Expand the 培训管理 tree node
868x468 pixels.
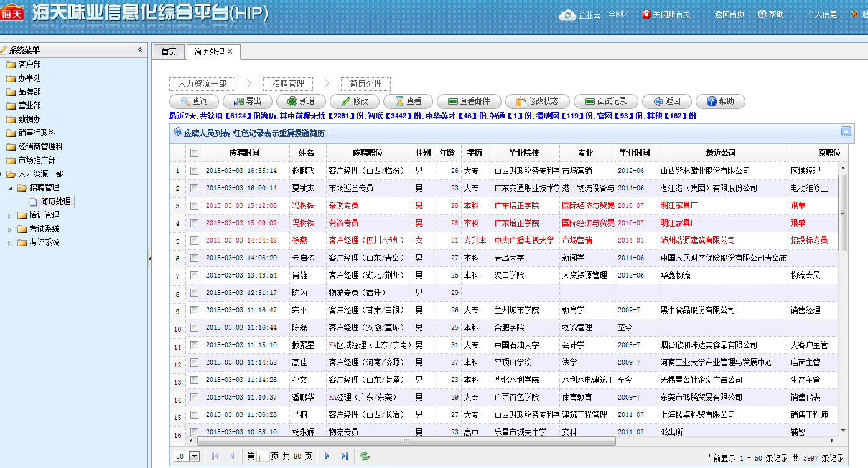9,215
